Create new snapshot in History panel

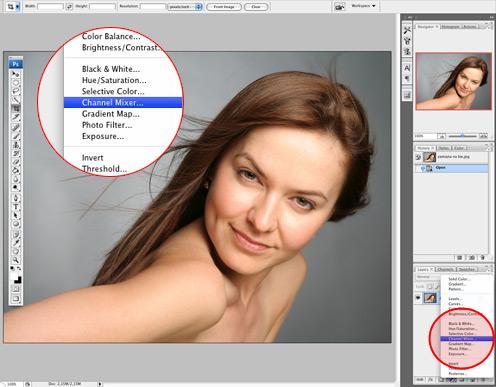coord(472,258)
